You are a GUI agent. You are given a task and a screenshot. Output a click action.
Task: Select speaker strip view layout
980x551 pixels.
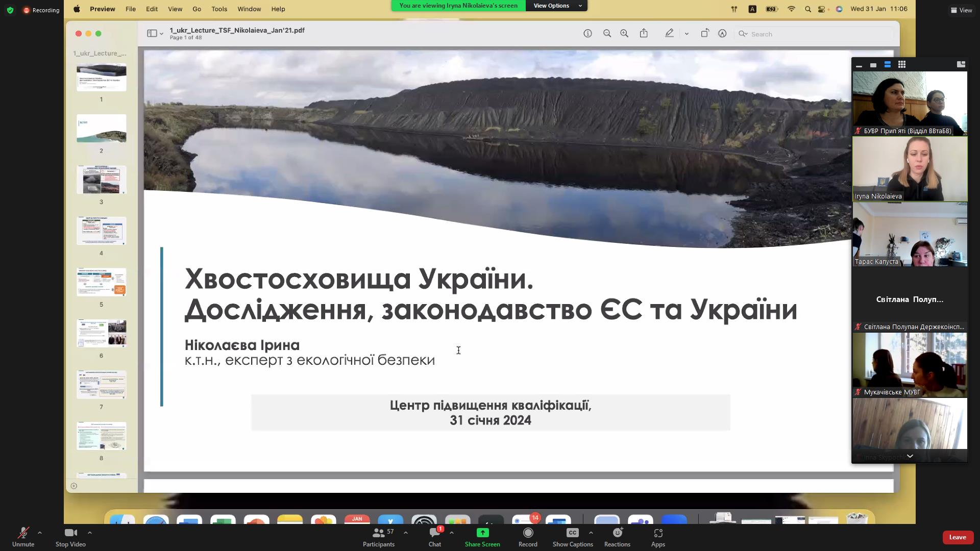[x=888, y=64]
